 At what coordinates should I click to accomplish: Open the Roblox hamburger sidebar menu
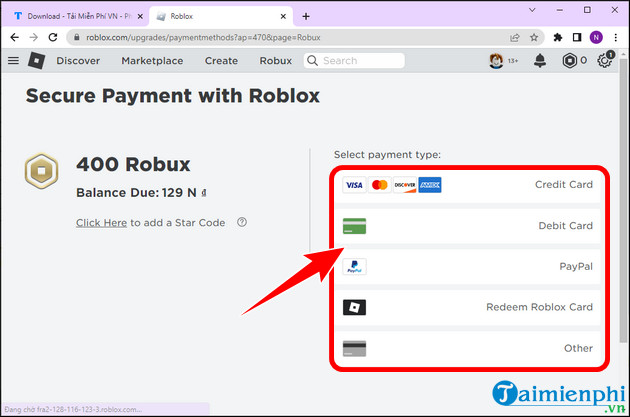coord(13,60)
